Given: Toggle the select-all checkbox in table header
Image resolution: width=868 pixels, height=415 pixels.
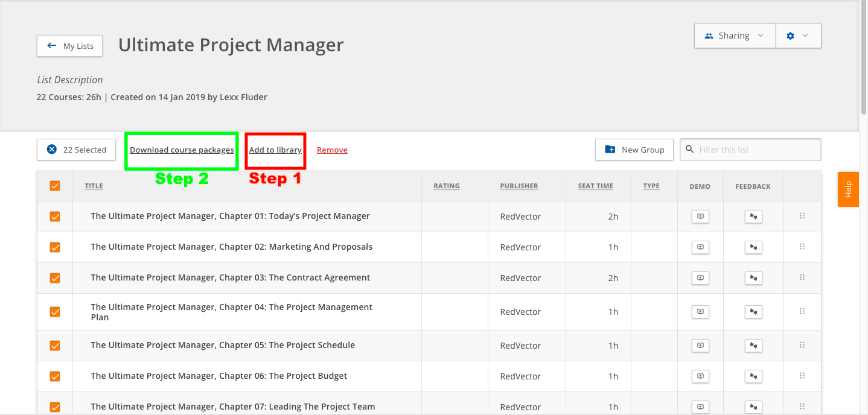Looking at the screenshot, I should (55, 186).
